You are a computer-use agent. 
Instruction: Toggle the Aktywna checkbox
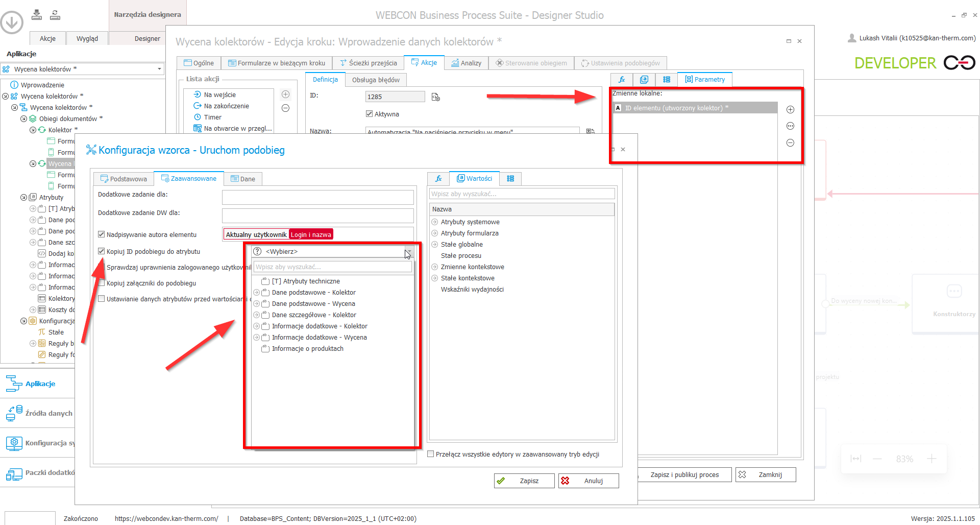coord(369,114)
